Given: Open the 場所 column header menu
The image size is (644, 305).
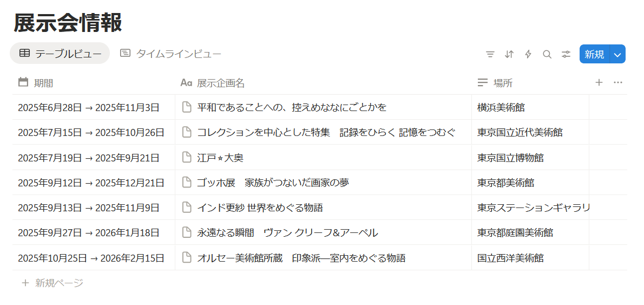Looking at the screenshot, I should (530, 83).
